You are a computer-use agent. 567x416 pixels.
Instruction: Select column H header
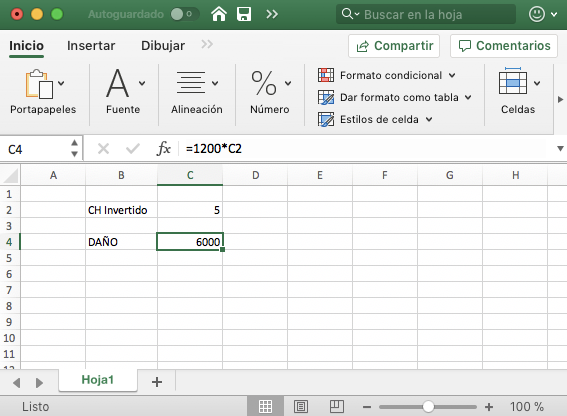point(515,175)
